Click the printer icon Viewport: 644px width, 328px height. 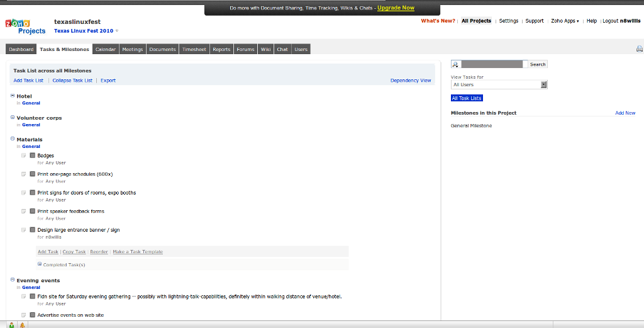point(639,49)
